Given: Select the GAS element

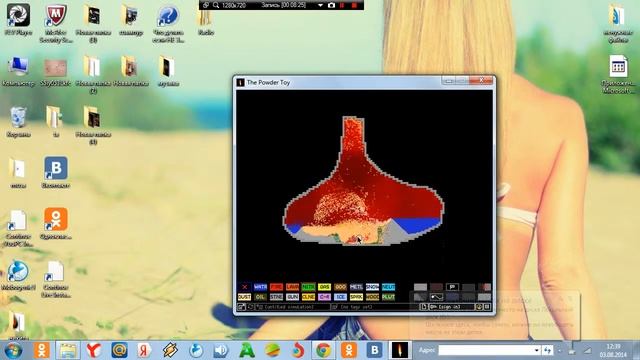Looking at the screenshot, I should point(324,287).
